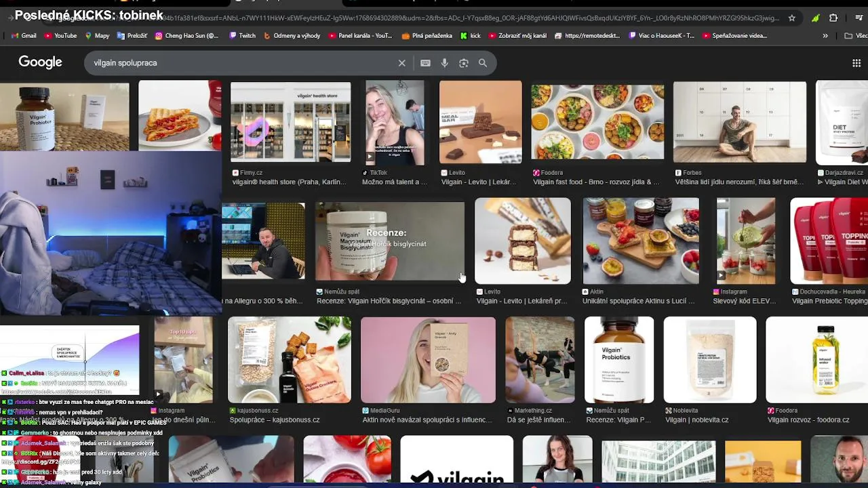Open the on-screen keyboard input tool
This screenshot has width=868, height=488.
click(x=425, y=63)
